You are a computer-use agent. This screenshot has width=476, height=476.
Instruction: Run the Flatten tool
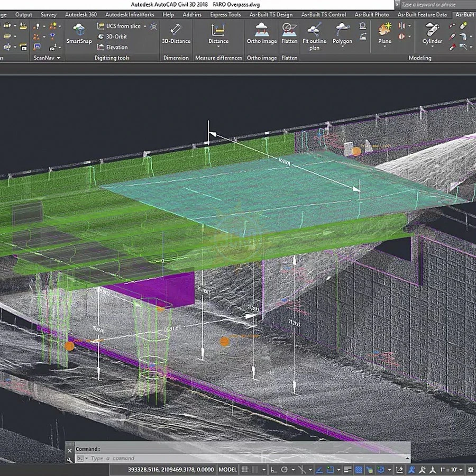pyautogui.click(x=289, y=33)
